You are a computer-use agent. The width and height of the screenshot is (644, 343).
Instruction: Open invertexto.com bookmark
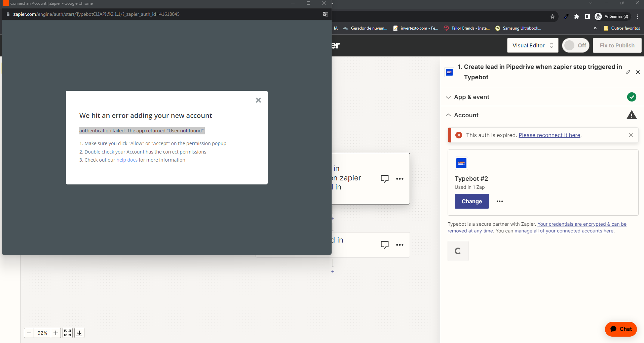(416, 28)
